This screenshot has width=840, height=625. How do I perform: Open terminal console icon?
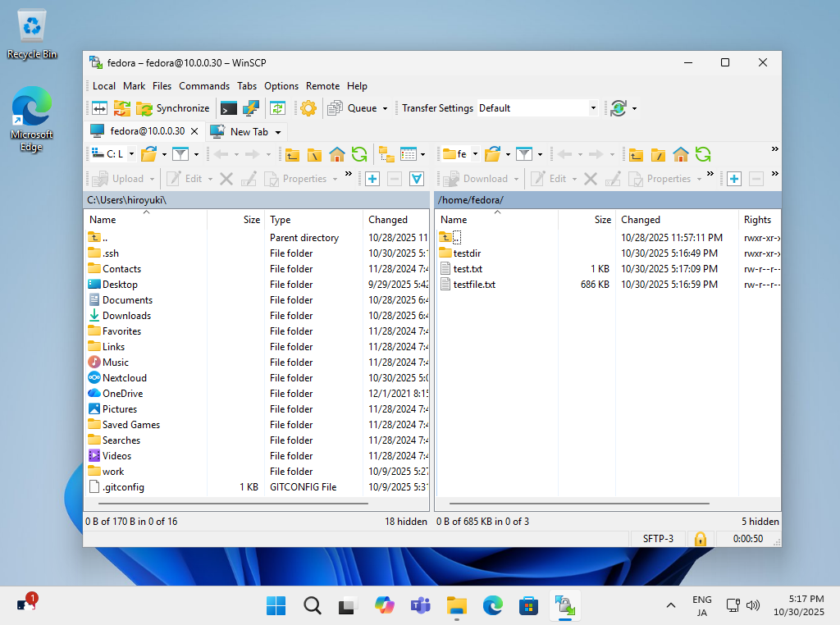[x=229, y=108]
